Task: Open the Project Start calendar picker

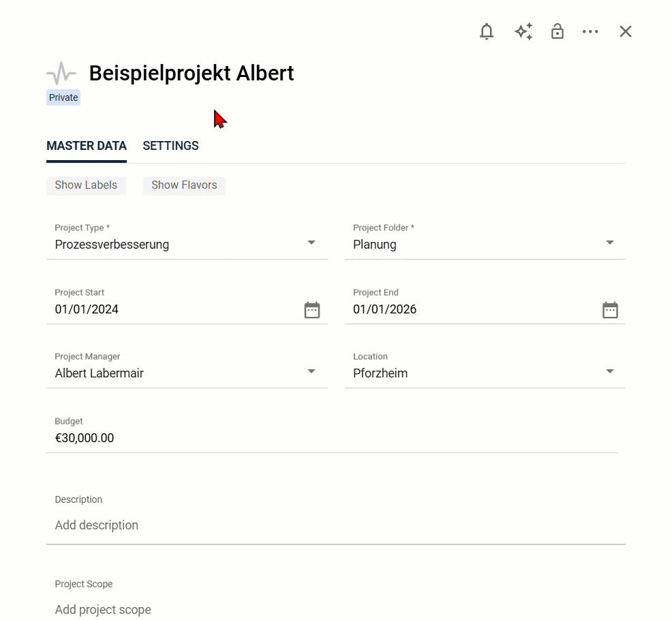Action: [312, 310]
